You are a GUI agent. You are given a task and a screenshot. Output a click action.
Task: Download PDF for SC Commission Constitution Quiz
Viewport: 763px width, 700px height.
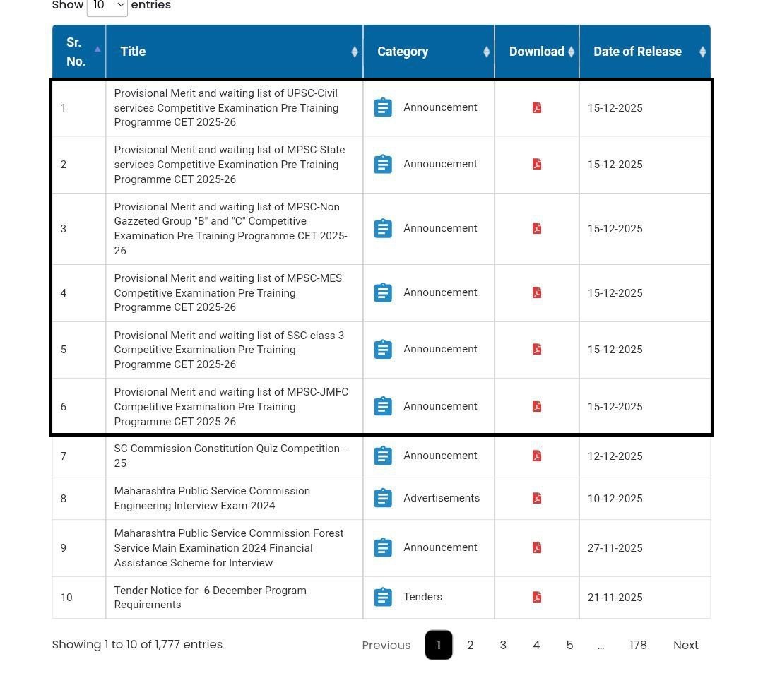[x=537, y=456]
